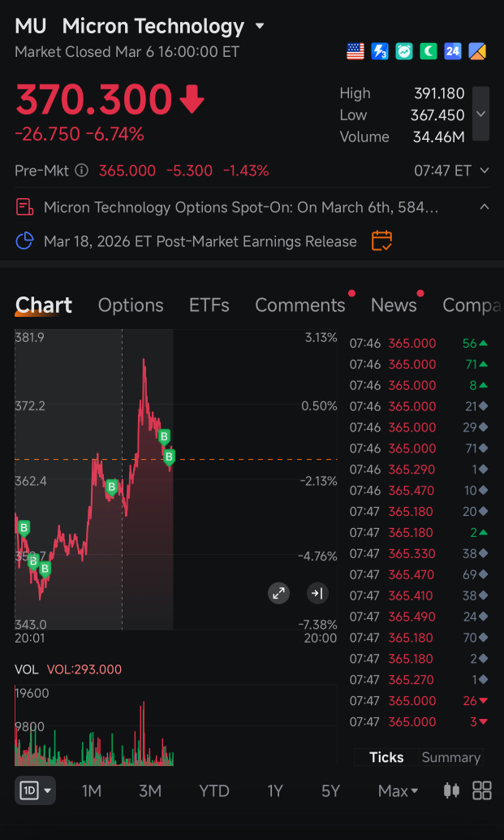Expand the High/Low/Volume details panel

tap(480, 114)
